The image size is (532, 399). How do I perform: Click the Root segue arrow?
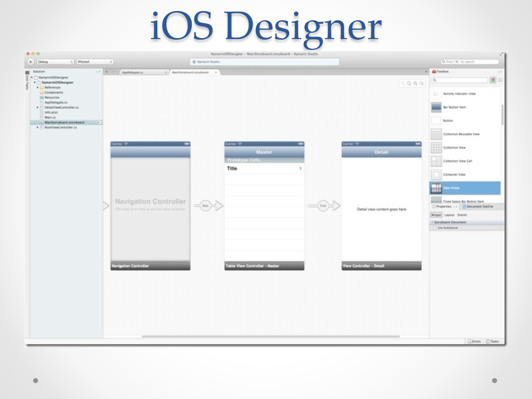coord(208,206)
